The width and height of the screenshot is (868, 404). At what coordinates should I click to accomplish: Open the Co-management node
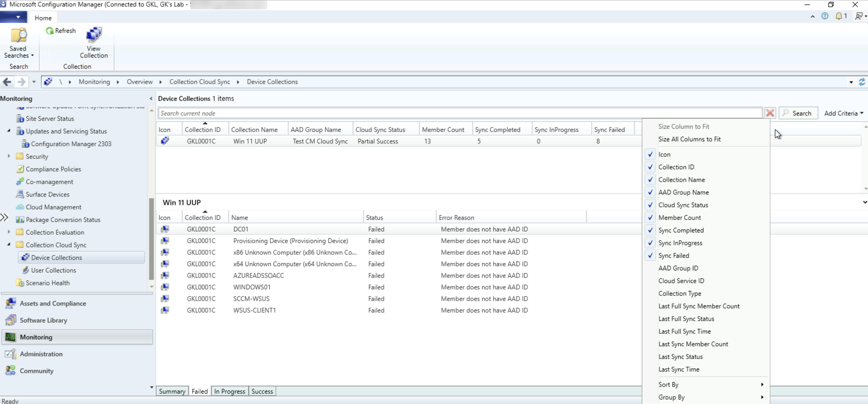[49, 182]
